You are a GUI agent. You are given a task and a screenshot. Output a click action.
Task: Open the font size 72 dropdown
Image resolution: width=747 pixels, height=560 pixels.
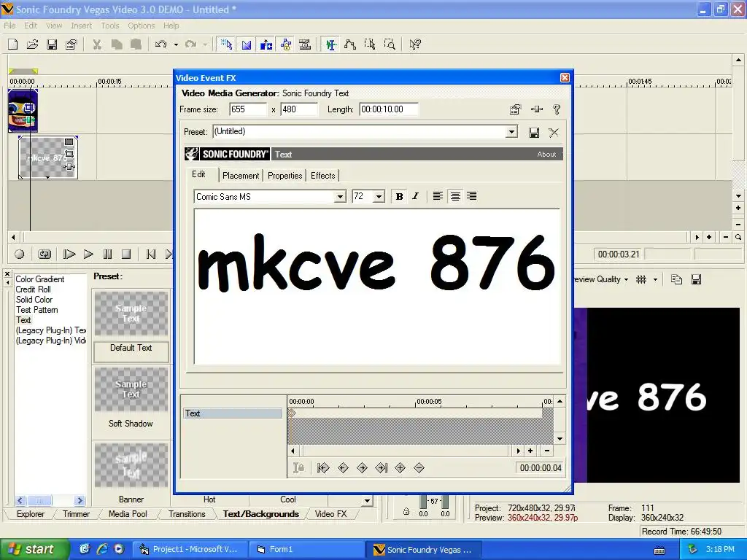point(379,197)
